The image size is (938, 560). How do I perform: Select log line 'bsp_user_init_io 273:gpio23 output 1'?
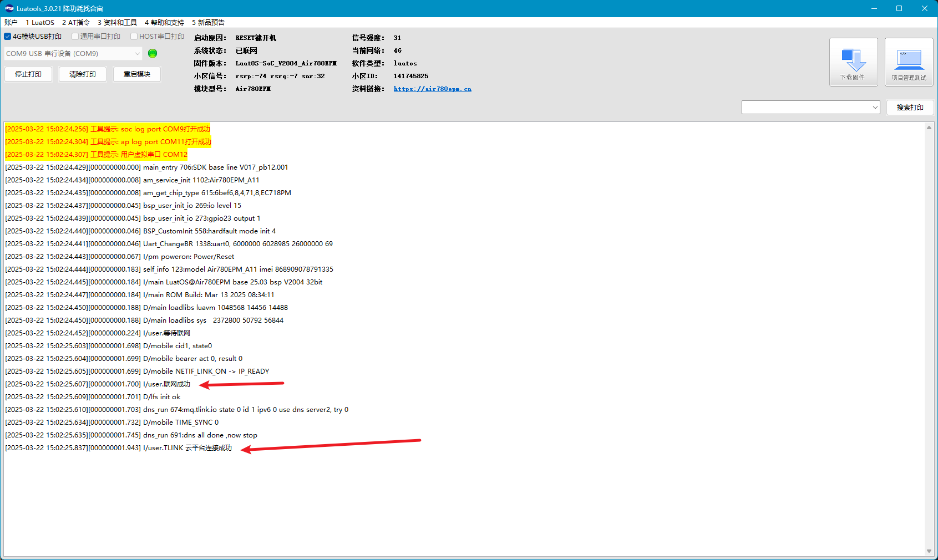pos(133,218)
